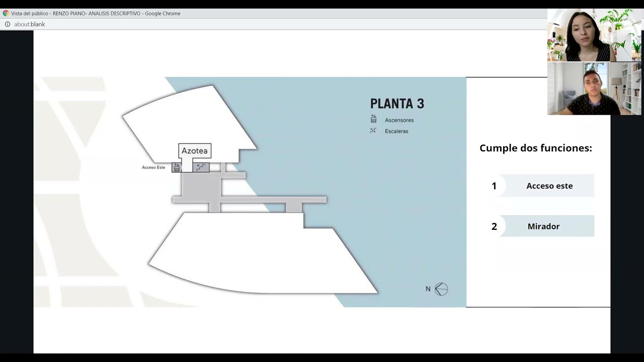This screenshot has height=362, width=644.
Task: Click the number 1 beside Acceso este
Action: pyautogui.click(x=494, y=186)
